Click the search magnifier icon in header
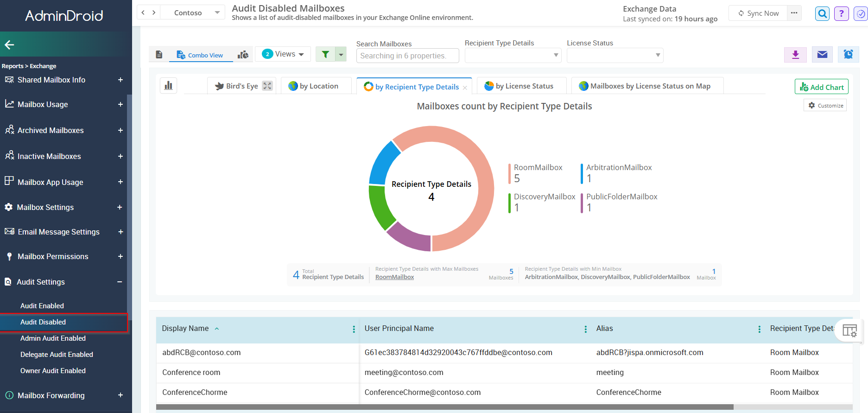 (822, 13)
